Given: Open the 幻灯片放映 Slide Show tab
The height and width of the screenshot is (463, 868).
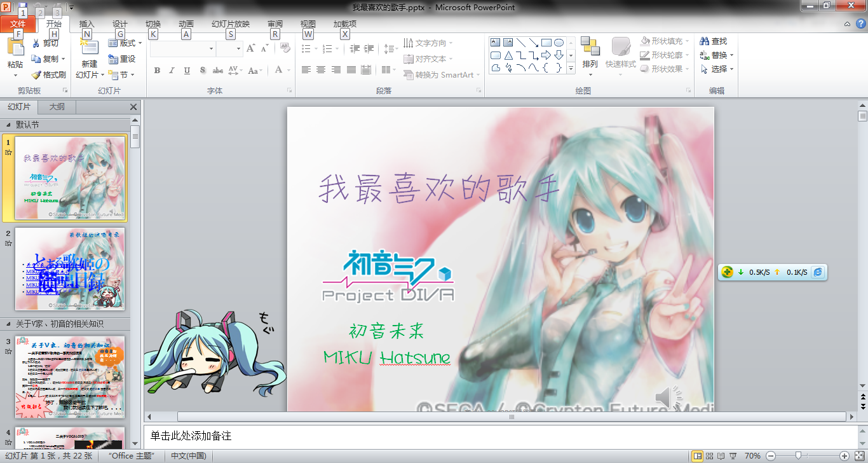Looking at the screenshot, I should [x=231, y=24].
